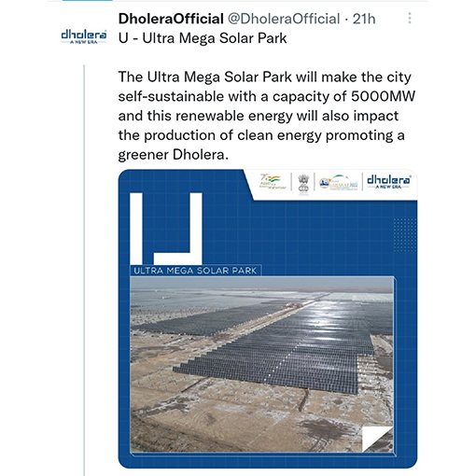Click the ULTRA MEGA SOLAR PARK label

click(x=195, y=271)
